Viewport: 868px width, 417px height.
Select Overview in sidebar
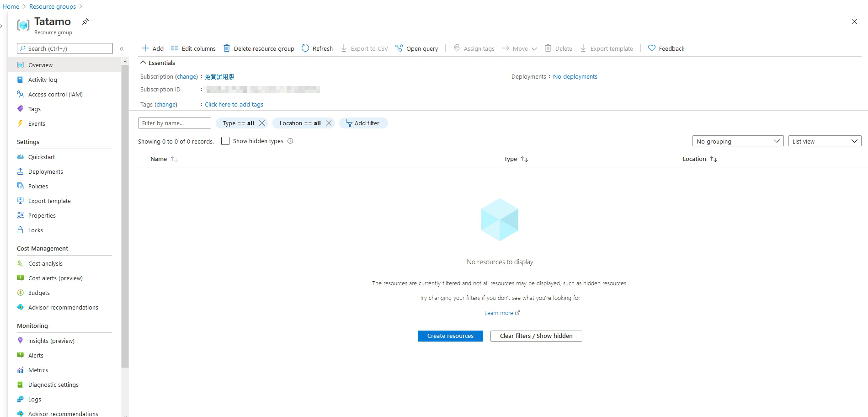[x=64, y=65]
